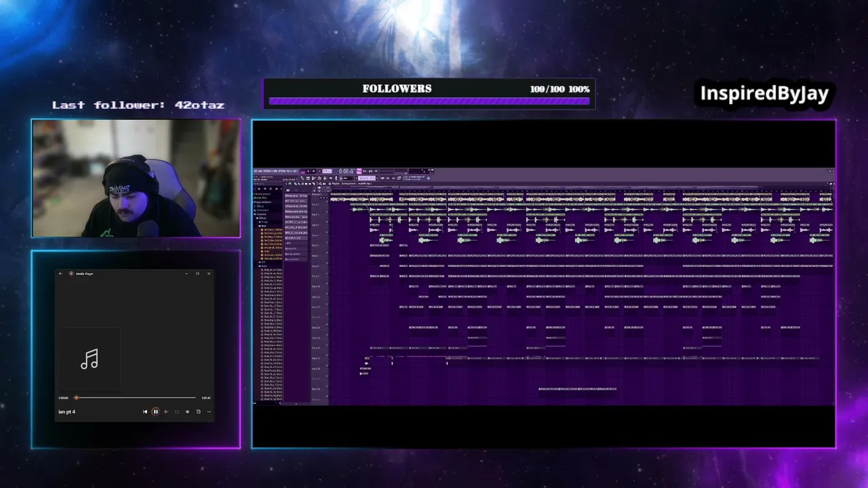Click the Track 3 header label
The height and width of the screenshot is (488, 868).
click(x=315, y=214)
